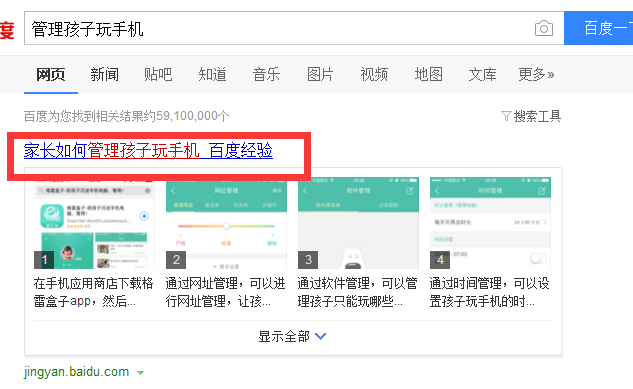Screen dimensions: 633x389
Task: Click the Baidu search button
Action: 599,28
